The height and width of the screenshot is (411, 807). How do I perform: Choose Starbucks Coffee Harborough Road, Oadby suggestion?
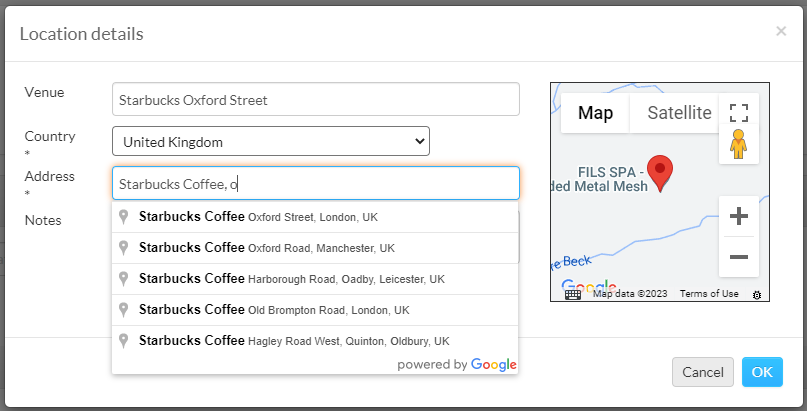315,279
